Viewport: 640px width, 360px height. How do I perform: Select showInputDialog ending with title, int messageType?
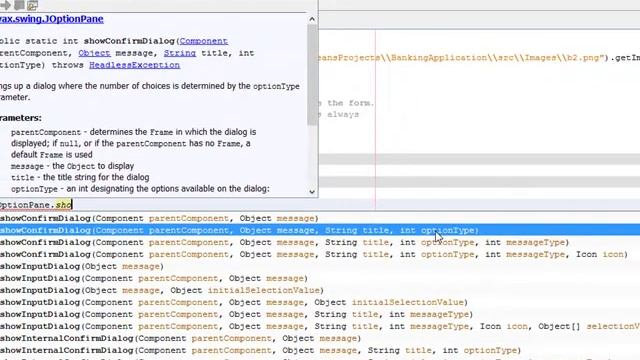pyautogui.click(x=320, y=314)
